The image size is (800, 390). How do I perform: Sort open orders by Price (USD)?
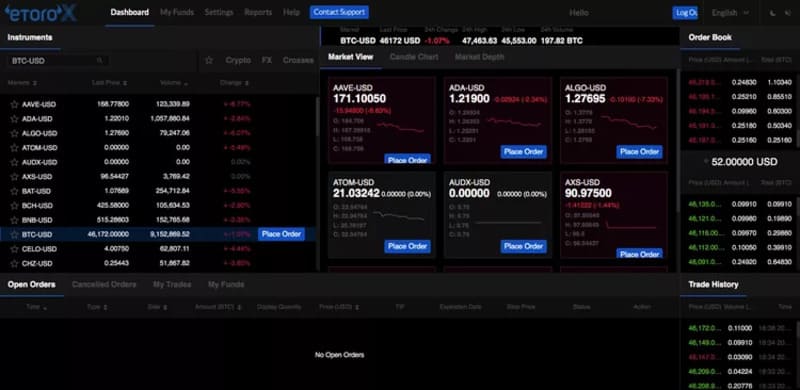pyautogui.click(x=339, y=307)
